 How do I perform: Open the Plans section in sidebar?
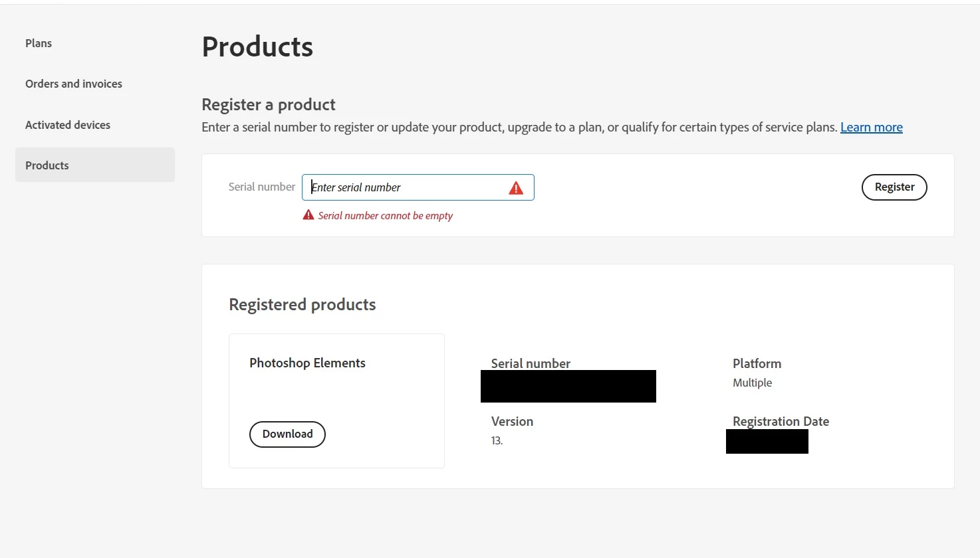pyautogui.click(x=39, y=43)
